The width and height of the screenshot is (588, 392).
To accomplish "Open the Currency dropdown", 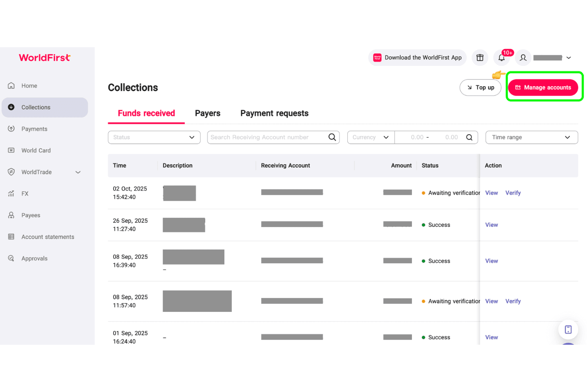I will click(x=371, y=137).
